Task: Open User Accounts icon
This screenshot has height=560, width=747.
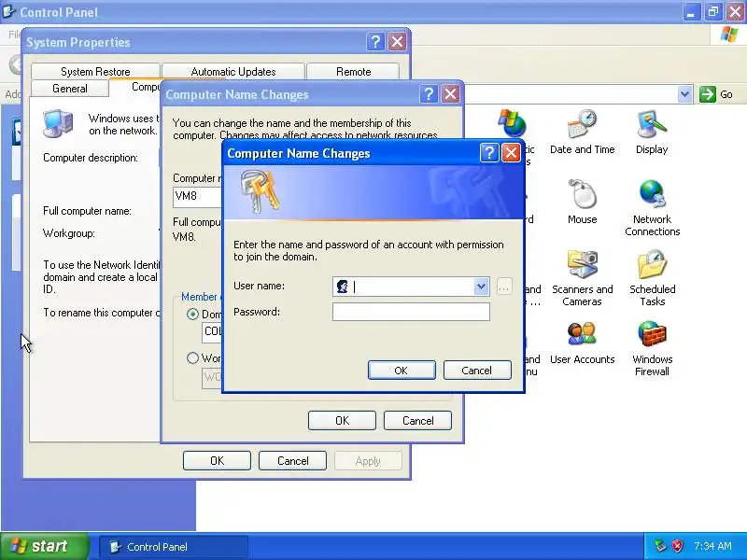Action: click(582, 342)
